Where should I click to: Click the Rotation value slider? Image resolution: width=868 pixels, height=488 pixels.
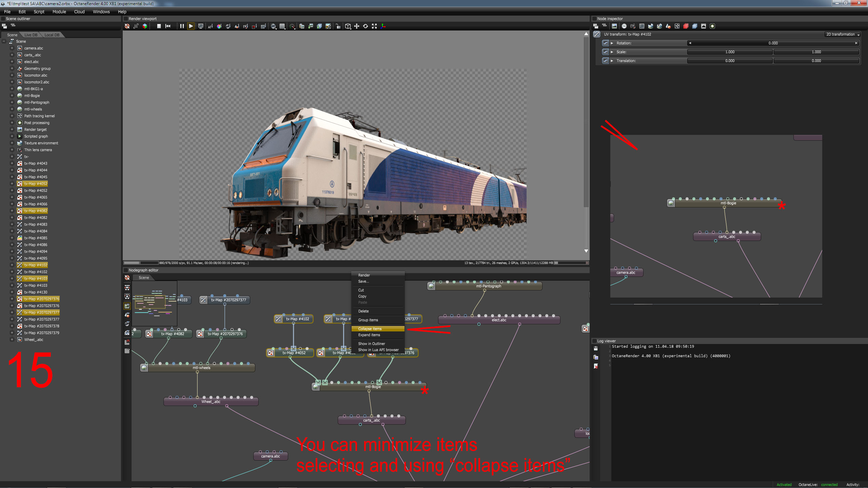coord(773,43)
